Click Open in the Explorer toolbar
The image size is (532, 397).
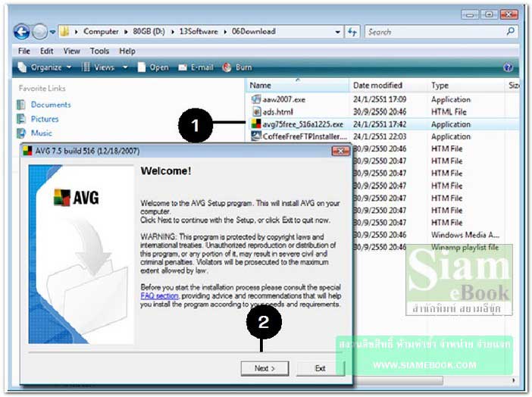(153, 67)
